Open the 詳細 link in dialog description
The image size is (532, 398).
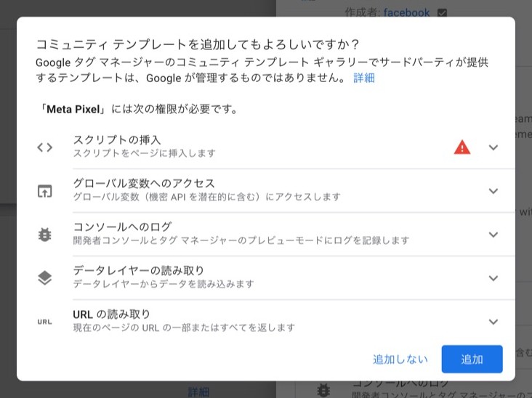[364, 78]
